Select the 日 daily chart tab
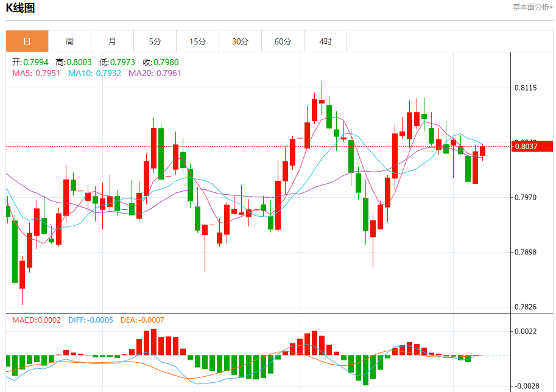556x392 pixels. click(27, 41)
